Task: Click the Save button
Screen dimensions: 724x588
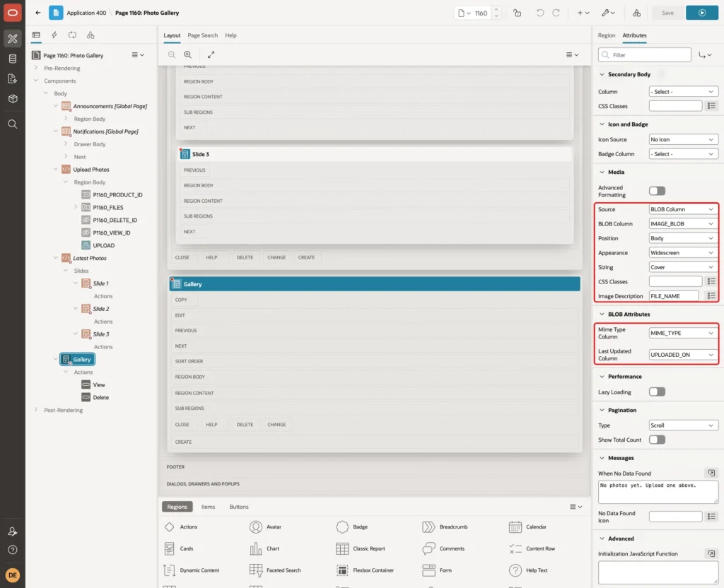Action: pyautogui.click(x=667, y=13)
